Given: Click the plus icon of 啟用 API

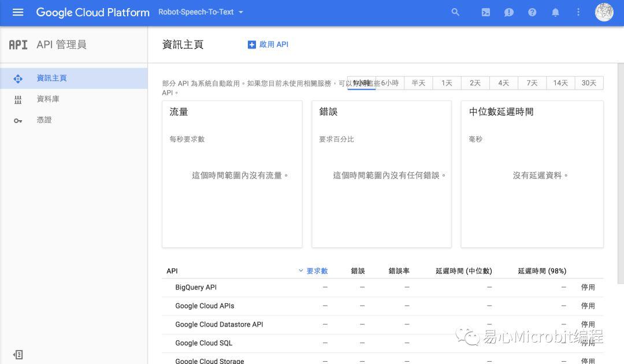Looking at the screenshot, I should tap(251, 44).
